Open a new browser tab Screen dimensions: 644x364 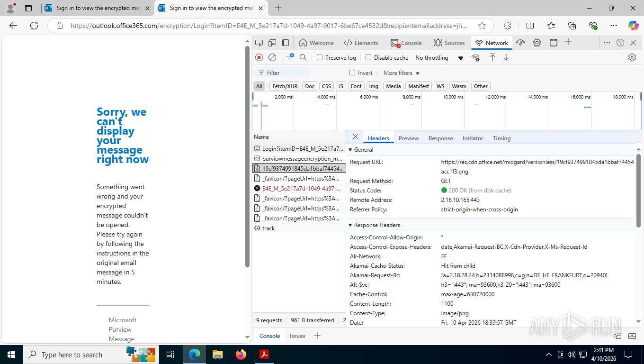point(278,8)
